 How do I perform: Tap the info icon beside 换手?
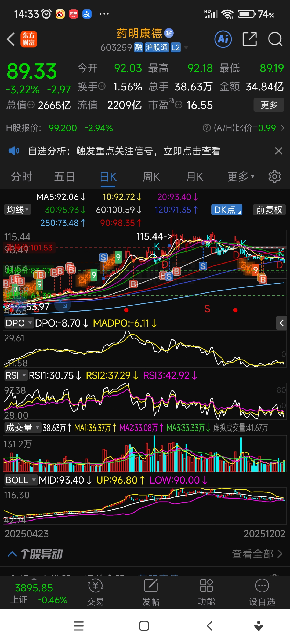coord(102,86)
